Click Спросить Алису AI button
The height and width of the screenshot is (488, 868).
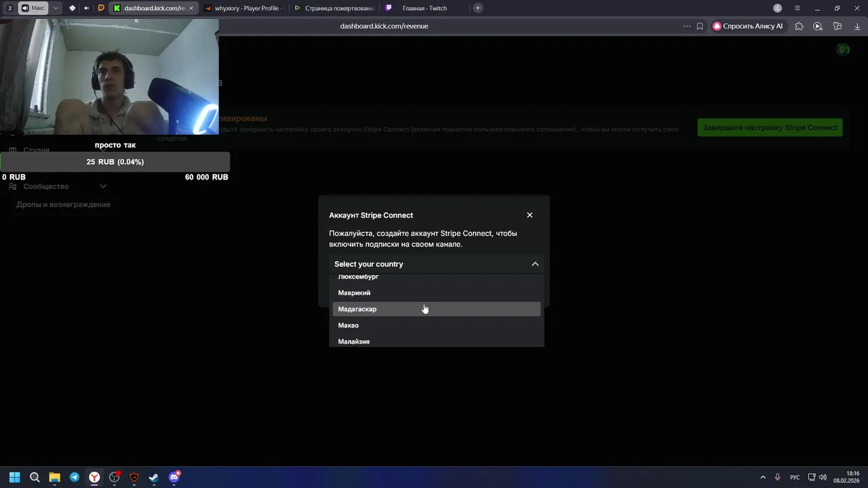(x=748, y=26)
